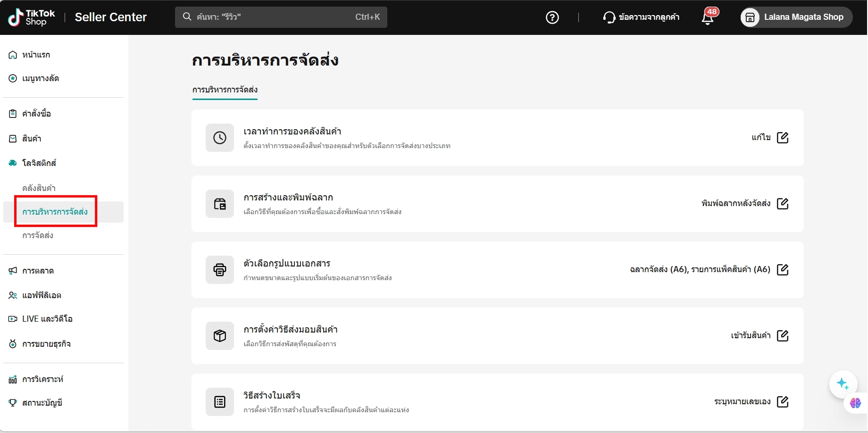Open Lalana Magata Shop account menu
Image resolution: width=868 pixels, height=433 pixels.
pyautogui.click(x=796, y=17)
